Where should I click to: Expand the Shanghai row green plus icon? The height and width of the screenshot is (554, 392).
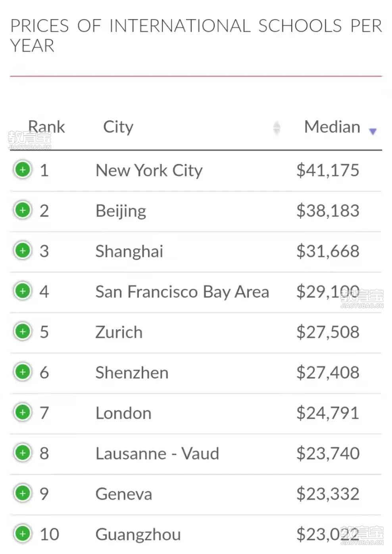(23, 251)
